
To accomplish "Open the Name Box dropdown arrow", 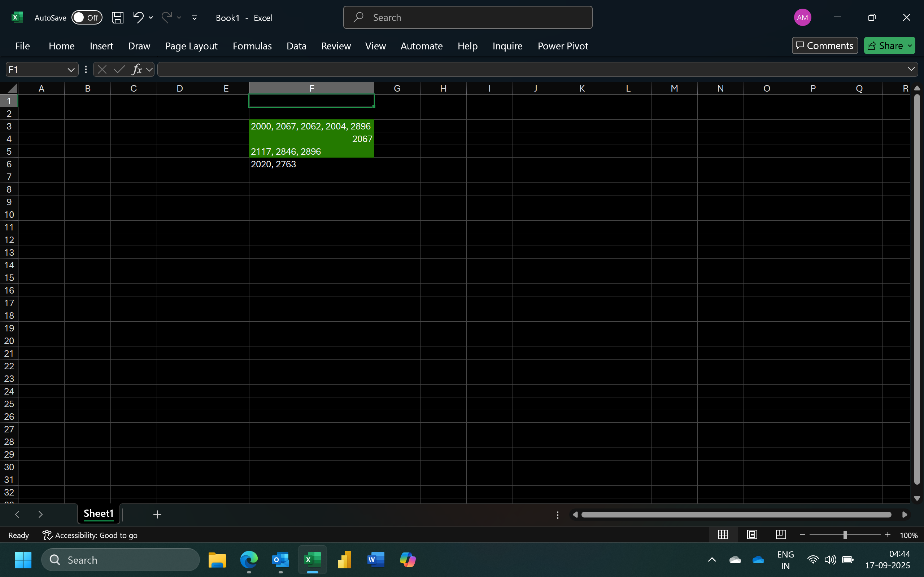I will [x=71, y=70].
